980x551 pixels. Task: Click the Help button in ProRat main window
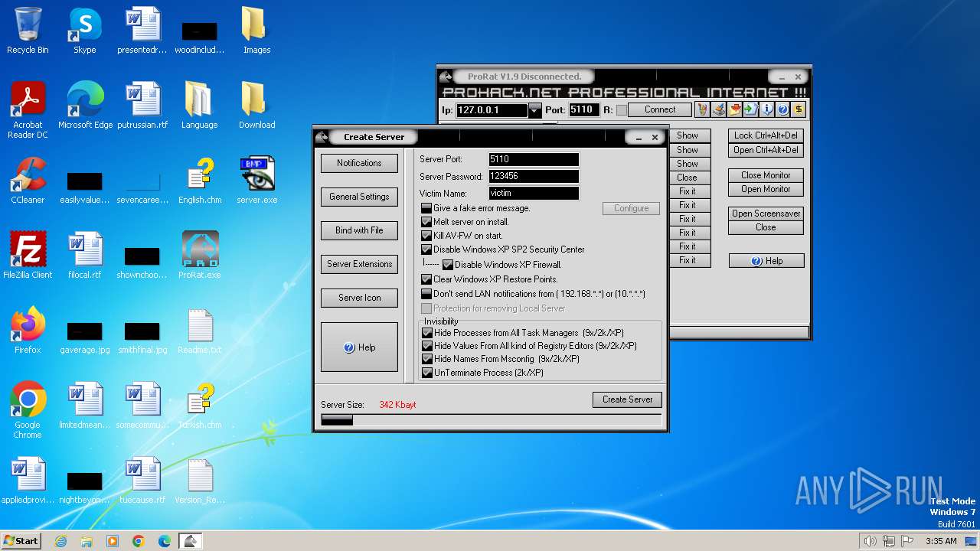766,261
